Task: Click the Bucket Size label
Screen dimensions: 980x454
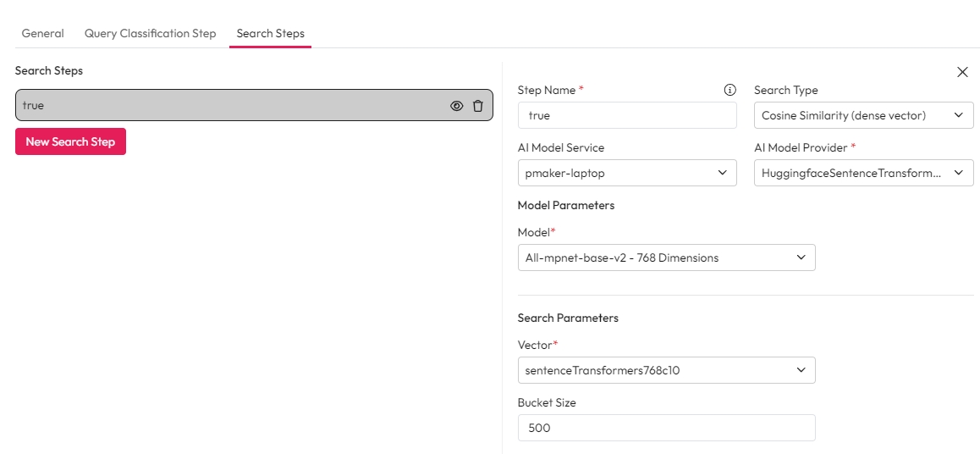Action: tap(546, 402)
